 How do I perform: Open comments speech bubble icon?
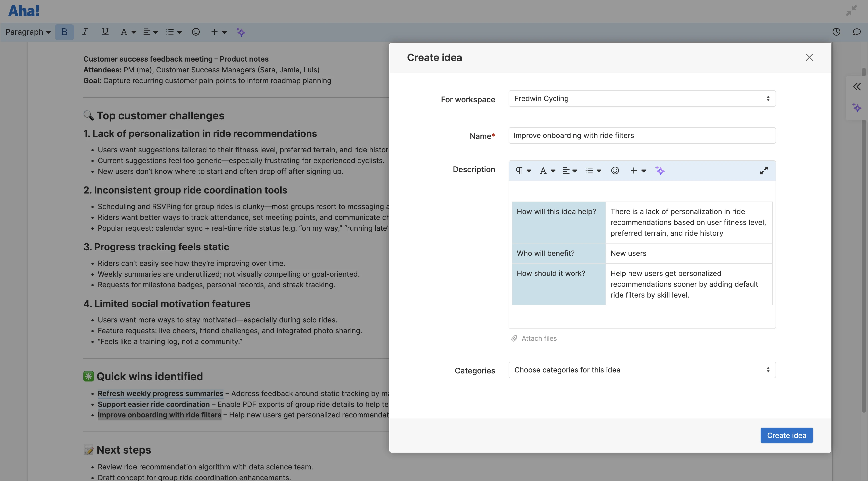point(856,32)
